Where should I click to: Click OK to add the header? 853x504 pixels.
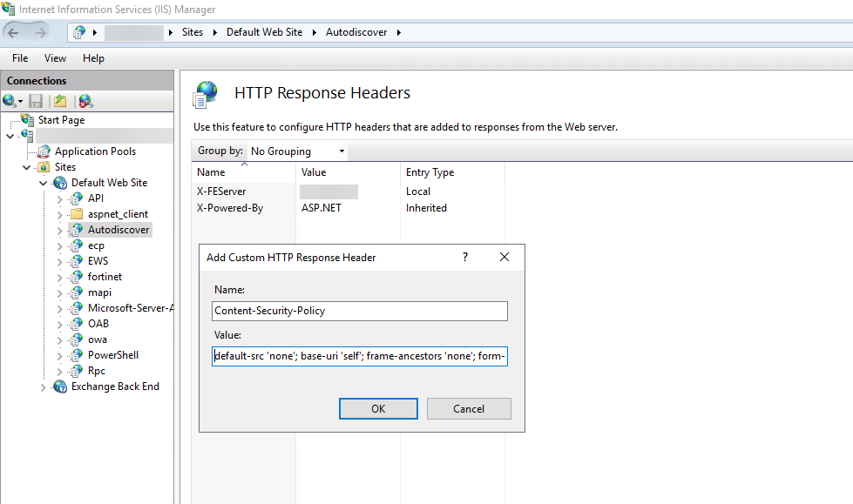377,409
